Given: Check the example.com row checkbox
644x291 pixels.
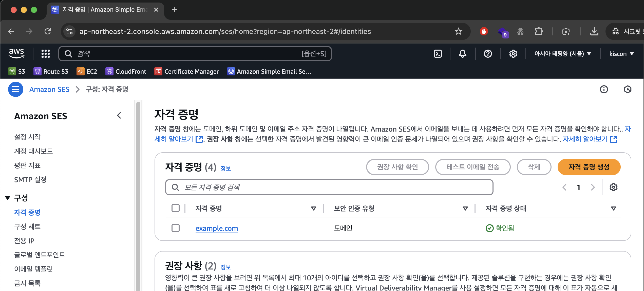Looking at the screenshot, I should 175,228.
